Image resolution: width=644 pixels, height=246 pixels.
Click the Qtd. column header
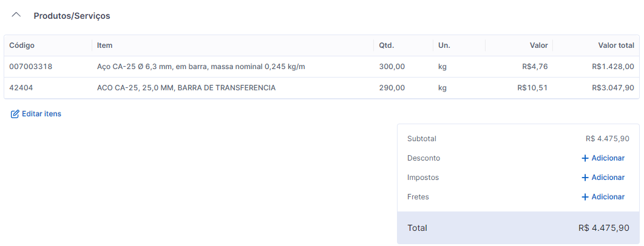387,45
